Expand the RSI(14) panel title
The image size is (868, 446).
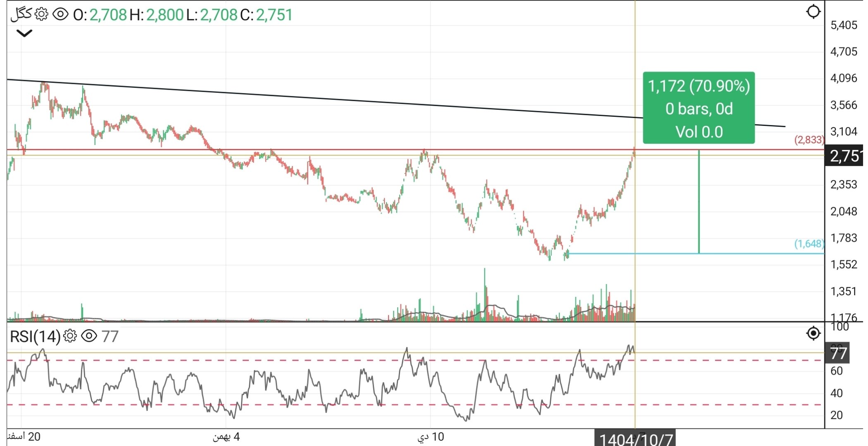click(x=35, y=335)
